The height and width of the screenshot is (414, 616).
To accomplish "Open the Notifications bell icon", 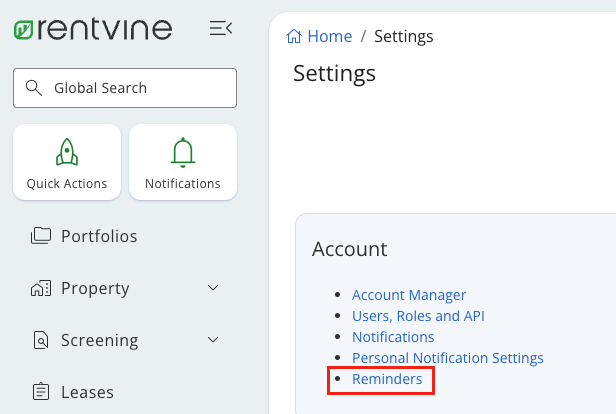I will coord(183,152).
